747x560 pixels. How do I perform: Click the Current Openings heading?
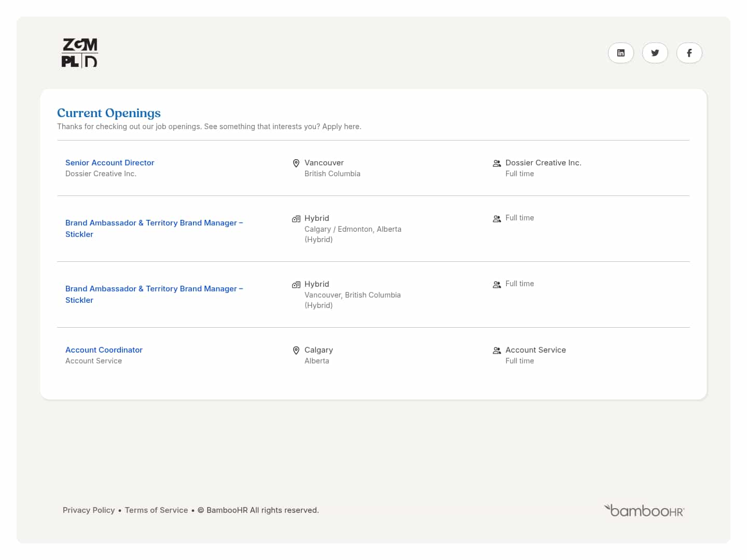pyautogui.click(x=108, y=113)
